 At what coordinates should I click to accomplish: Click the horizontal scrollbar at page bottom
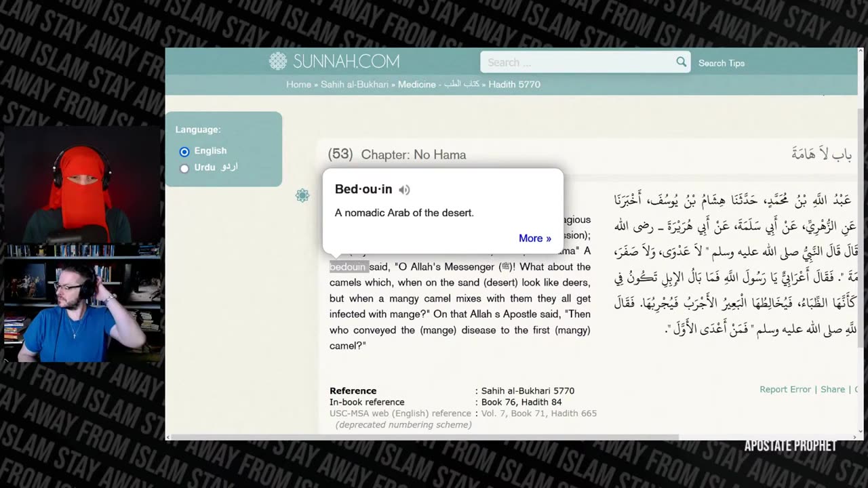pyautogui.click(x=424, y=437)
